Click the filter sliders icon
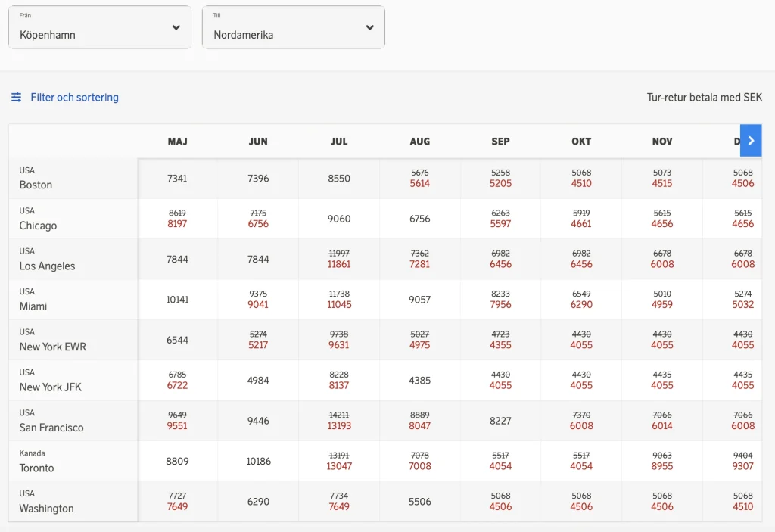This screenshot has height=532, width=775. 17,97
